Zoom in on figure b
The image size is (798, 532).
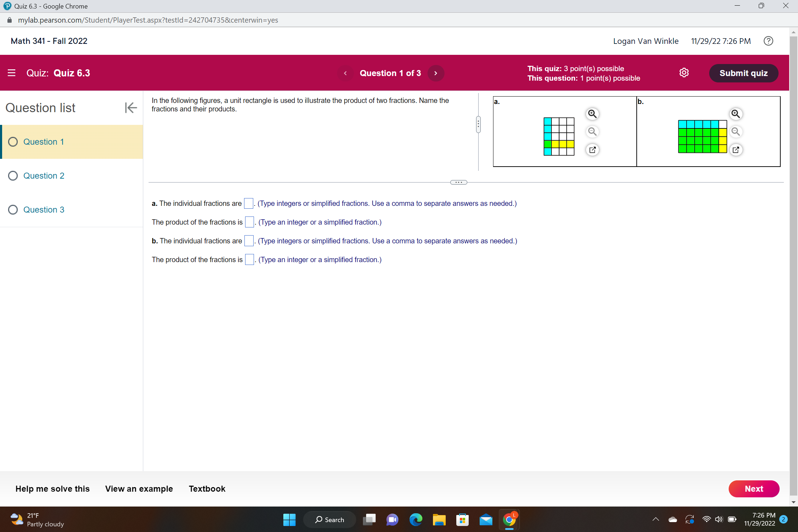coord(736,114)
